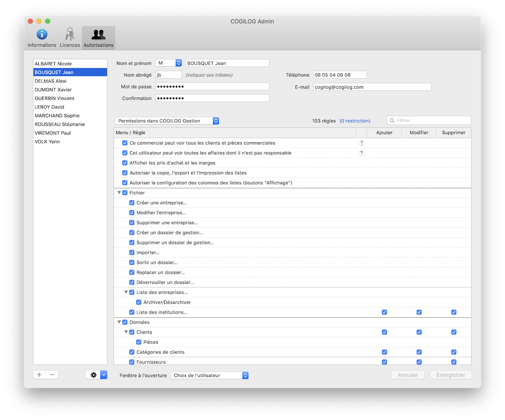Select the Autorisations users icon
505x420 pixels.
(98, 34)
